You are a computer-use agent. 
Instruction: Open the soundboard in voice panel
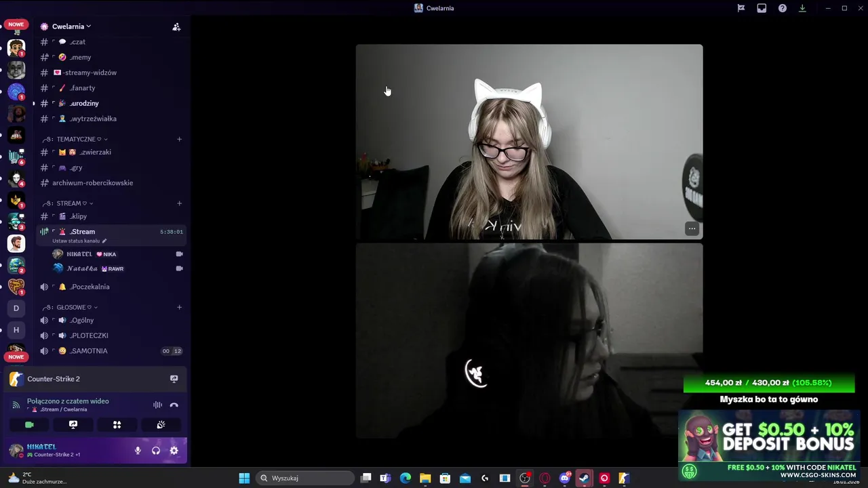[161, 425]
